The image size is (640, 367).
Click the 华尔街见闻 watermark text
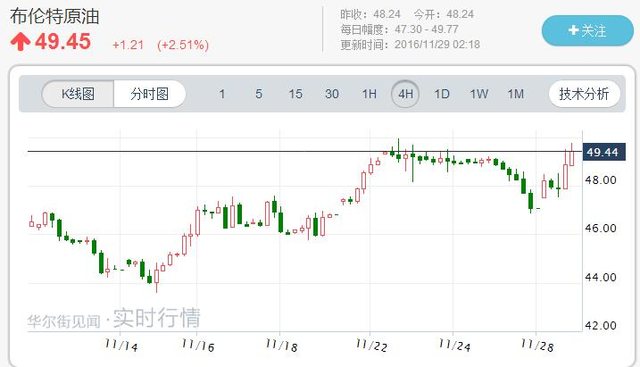64,321
